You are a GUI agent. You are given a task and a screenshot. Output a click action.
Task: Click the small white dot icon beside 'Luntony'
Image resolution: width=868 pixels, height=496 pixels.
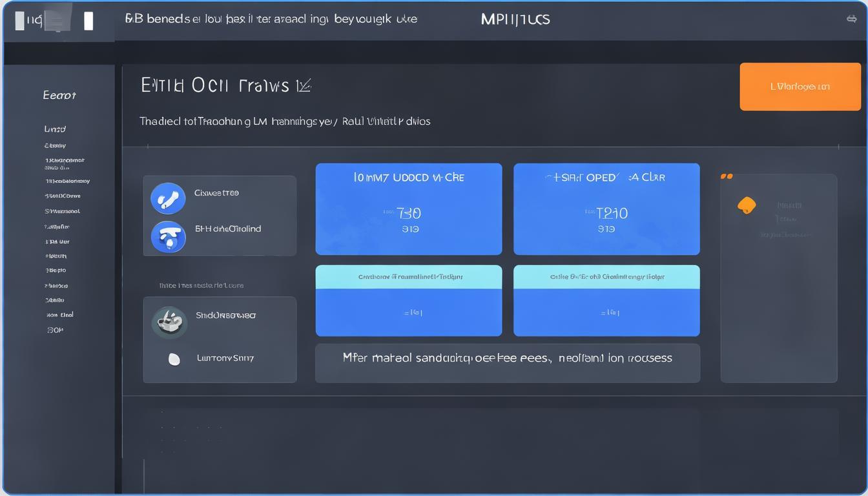coord(174,359)
